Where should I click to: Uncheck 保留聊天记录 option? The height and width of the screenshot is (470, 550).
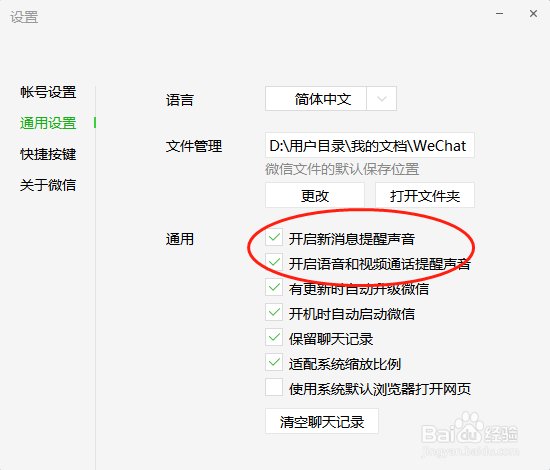[x=274, y=338]
